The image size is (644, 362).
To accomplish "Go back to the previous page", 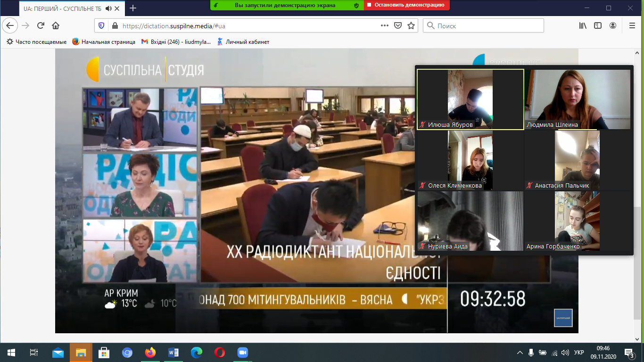I will point(10,25).
